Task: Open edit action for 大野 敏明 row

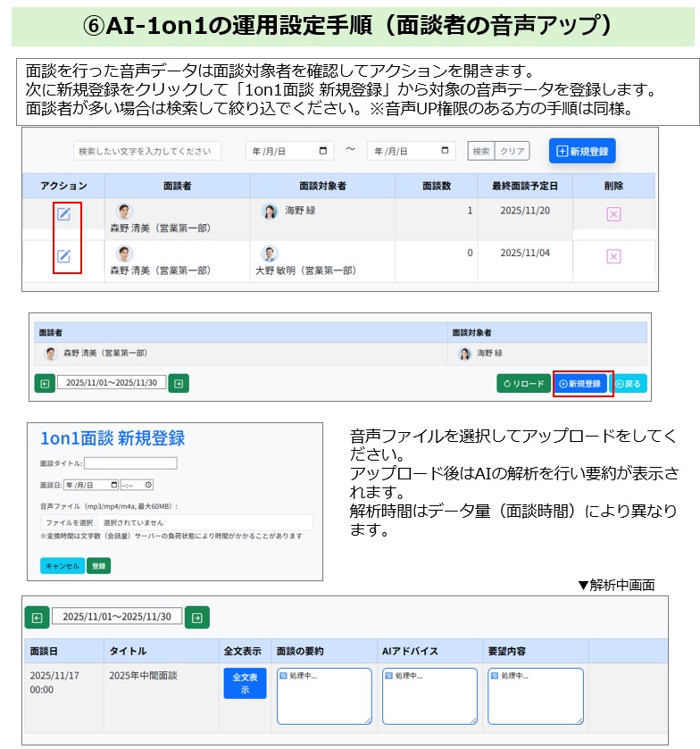Action: (63, 256)
